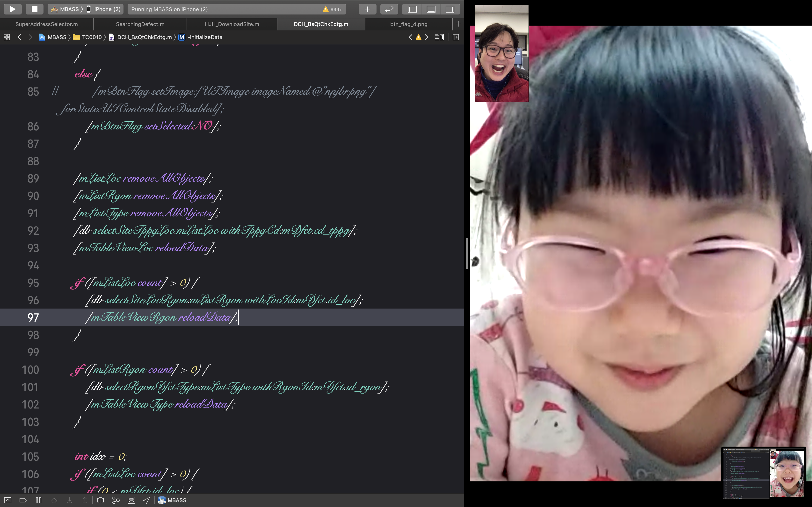Toggle the bottom debug area panel
The image size is (812, 507).
431,9
